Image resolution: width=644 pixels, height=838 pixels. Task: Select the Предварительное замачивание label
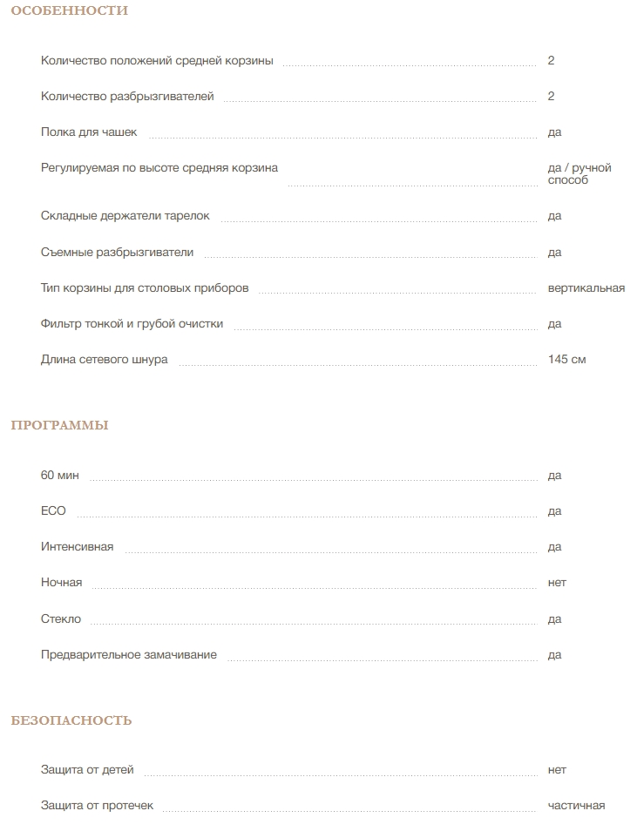129,655
